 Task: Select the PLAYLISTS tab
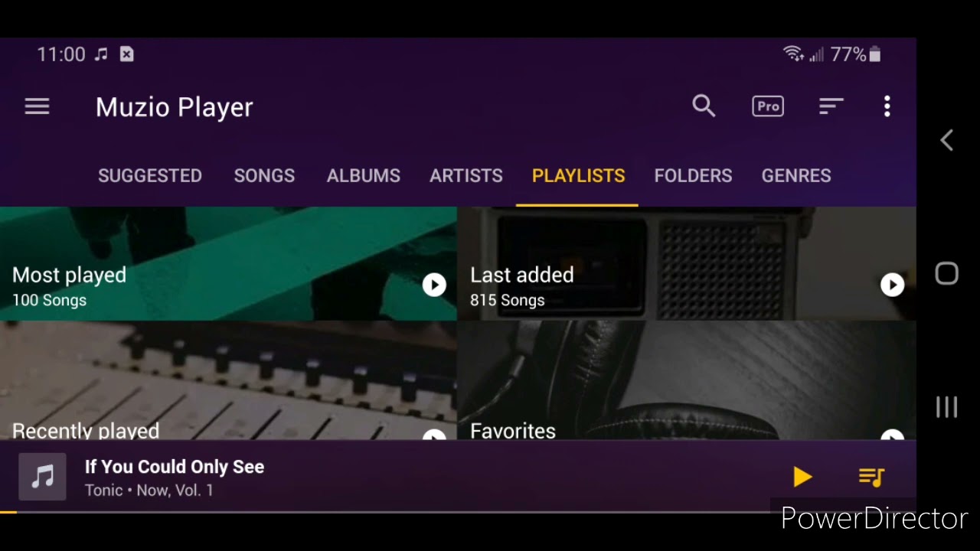click(578, 175)
